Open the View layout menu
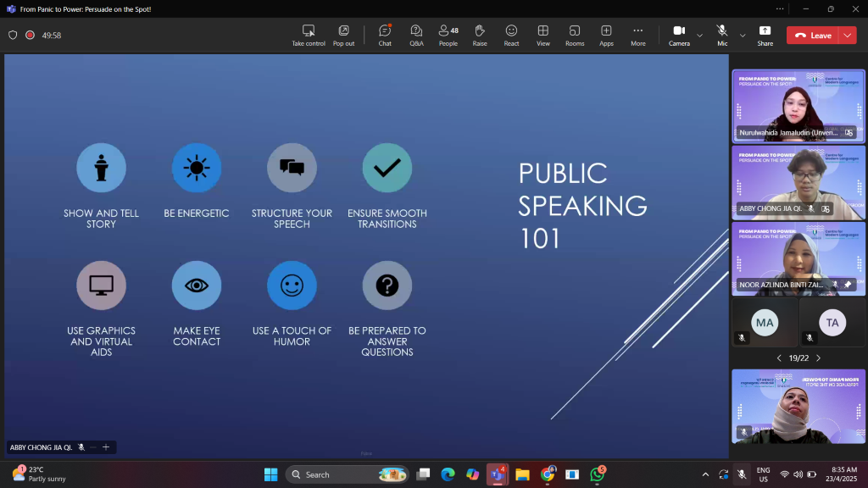 click(543, 35)
